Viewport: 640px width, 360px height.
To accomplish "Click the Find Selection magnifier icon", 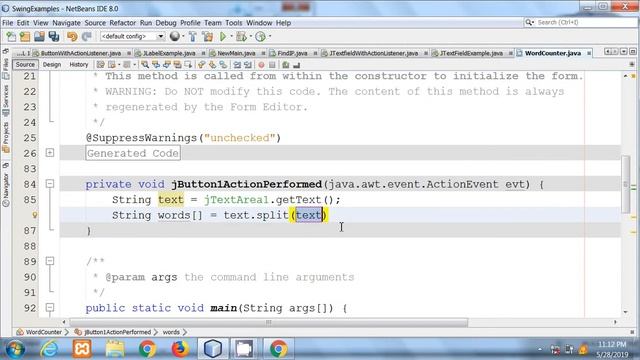I will pos(144,64).
